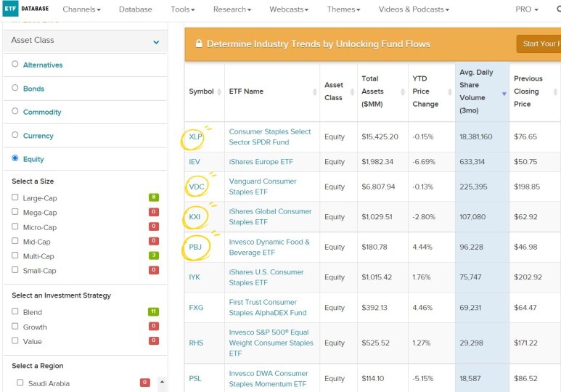Open the KXI symbol link
The width and height of the screenshot is (561, 392).
(x=194, y=217)
